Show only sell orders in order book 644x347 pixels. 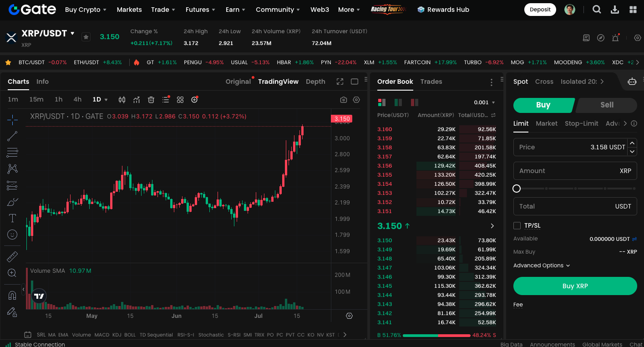(415, 102)
